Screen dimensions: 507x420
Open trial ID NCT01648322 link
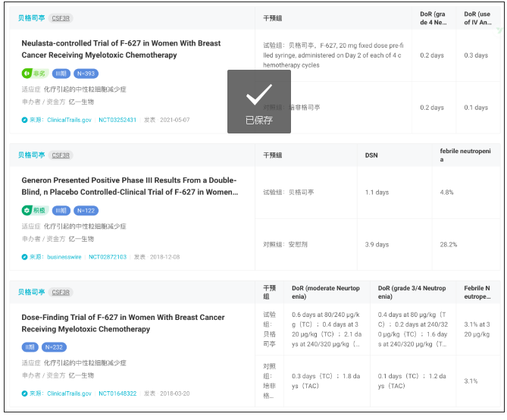click(x=117, y=393)
